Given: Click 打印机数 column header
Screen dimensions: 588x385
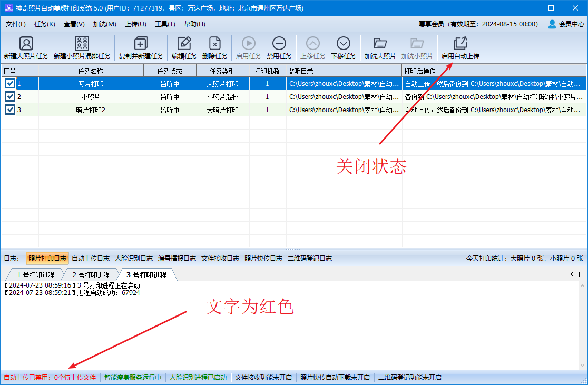Looking at the screenshot, I should (267, 71).
